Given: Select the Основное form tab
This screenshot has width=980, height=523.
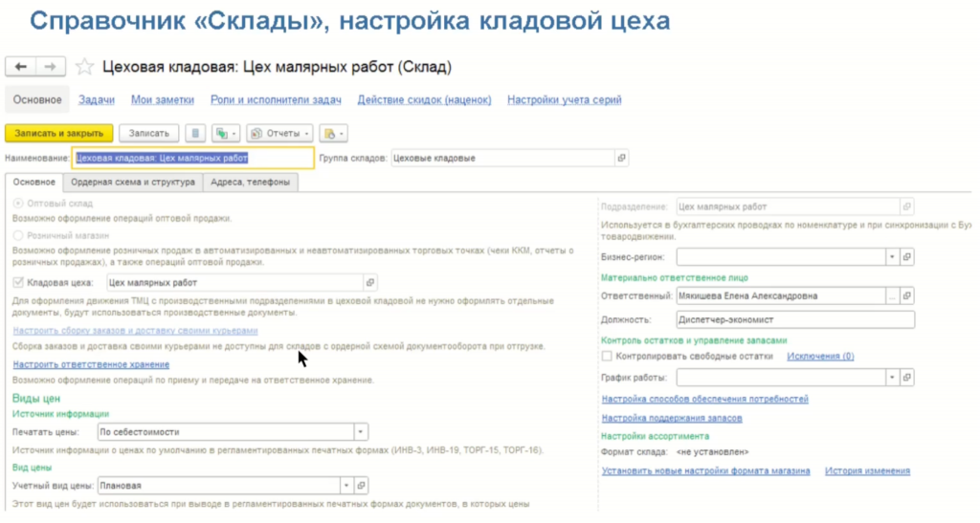Looking at the screenshot, I should coord(34,183).
